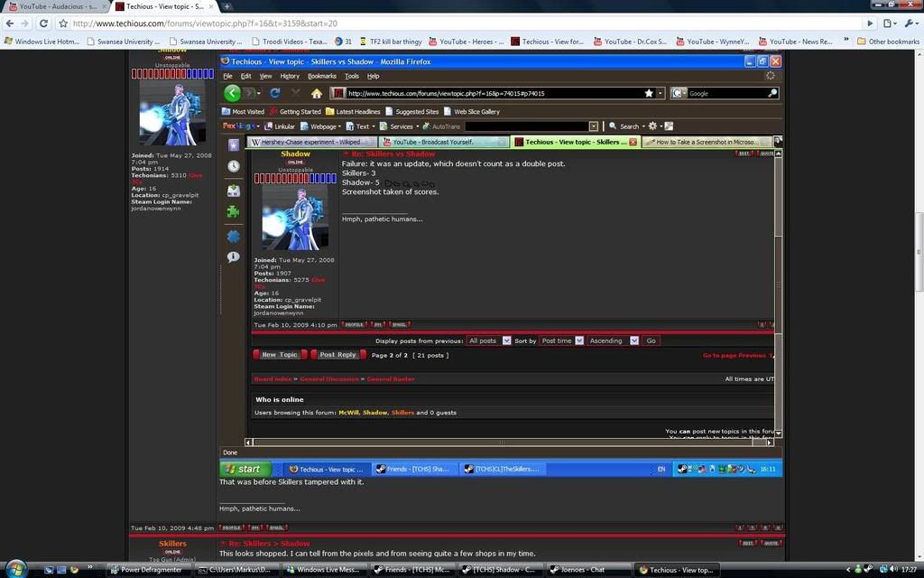Open the TF2 kill bar thingy bookmark
924x578 pixels.
pyautogui.click(x=391, y=42)
